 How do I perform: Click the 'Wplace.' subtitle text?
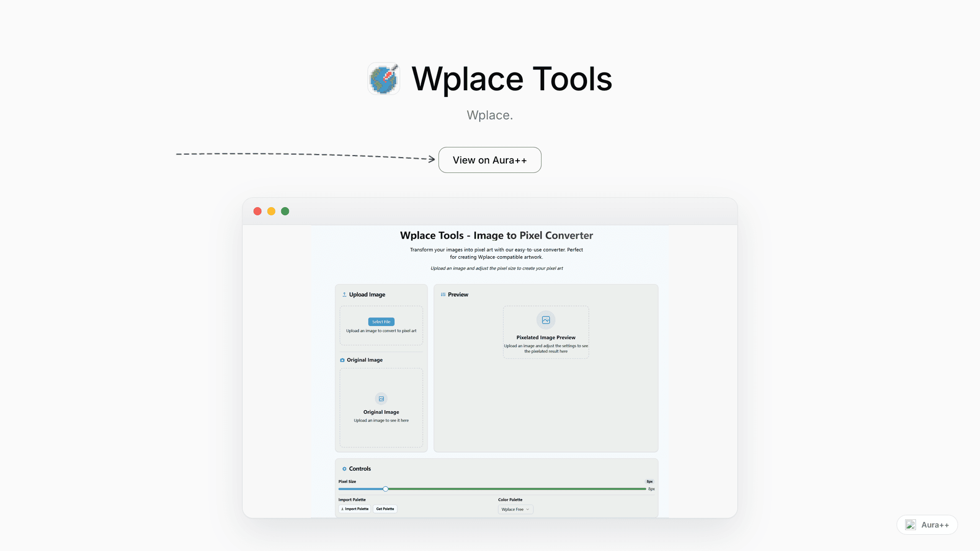[x=489, y=115]
